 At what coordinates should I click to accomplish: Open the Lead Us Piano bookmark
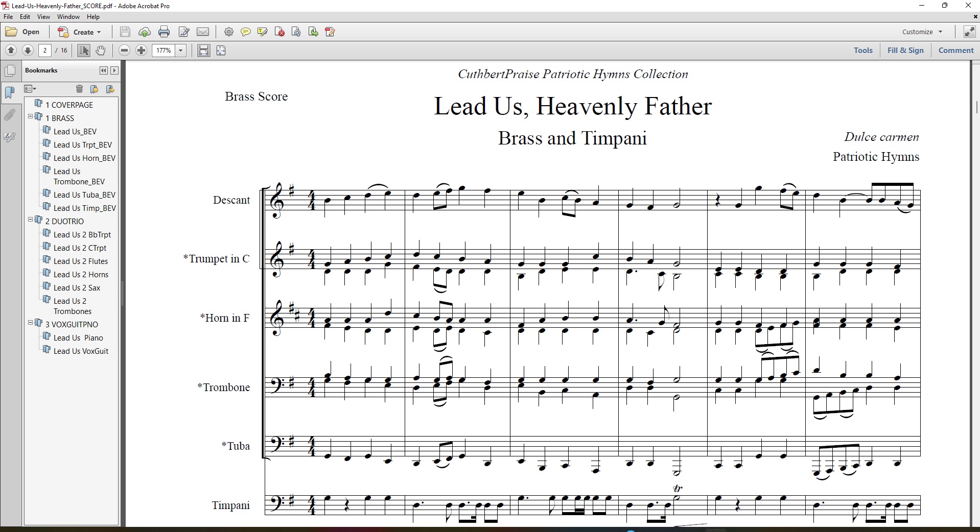click(x=78, y=338)
